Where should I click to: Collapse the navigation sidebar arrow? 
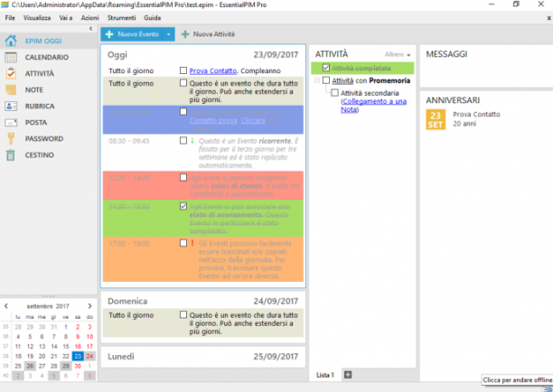point(90,29)
